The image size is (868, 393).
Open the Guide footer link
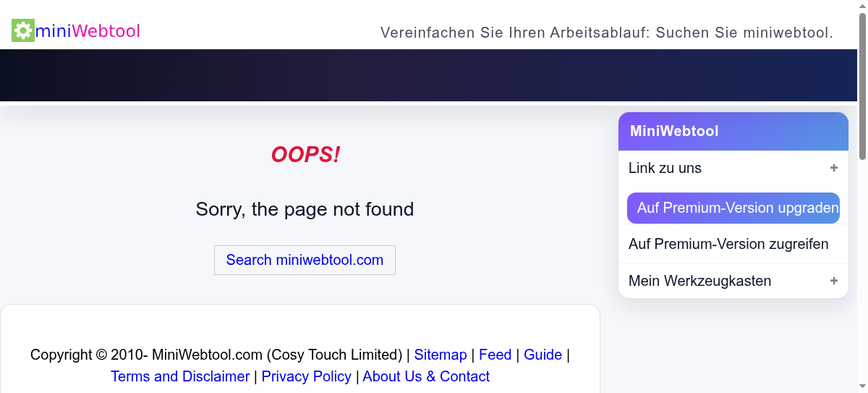[542, 355]
